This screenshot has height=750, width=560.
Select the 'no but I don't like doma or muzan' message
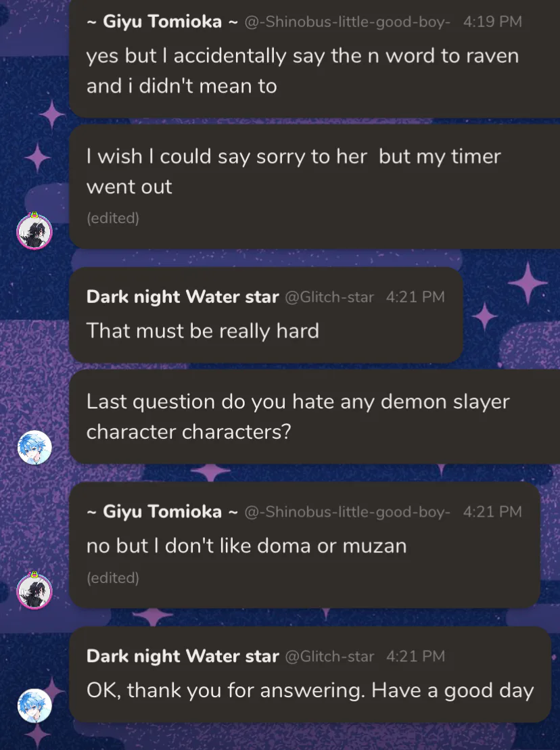pyautogui.click(x=246, y=546)
